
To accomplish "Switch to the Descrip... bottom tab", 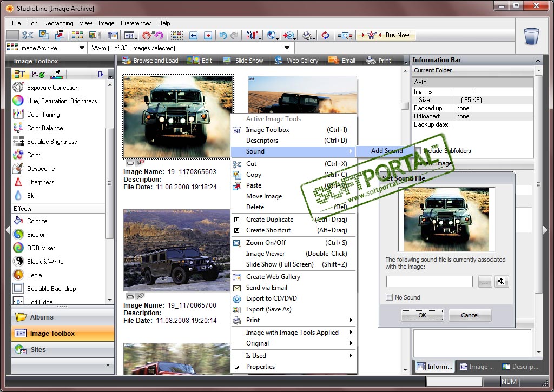I will tap(520, 367).
